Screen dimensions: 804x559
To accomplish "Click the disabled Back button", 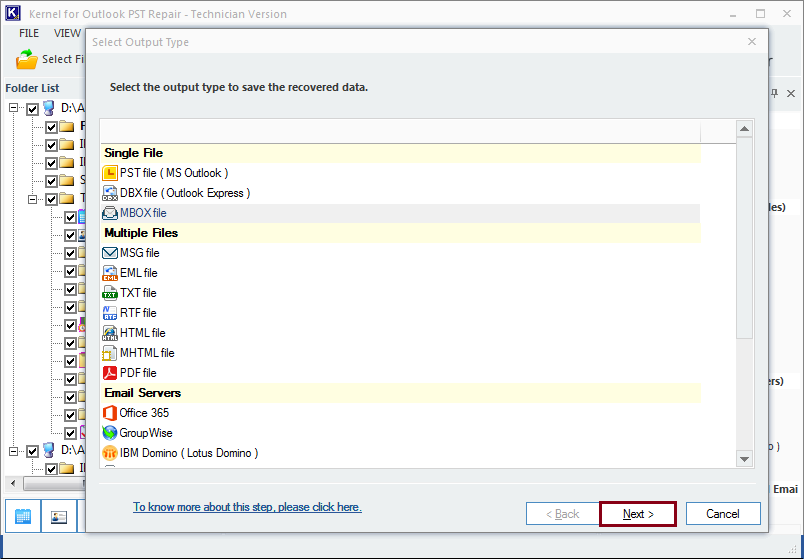I will click(562, 514).
